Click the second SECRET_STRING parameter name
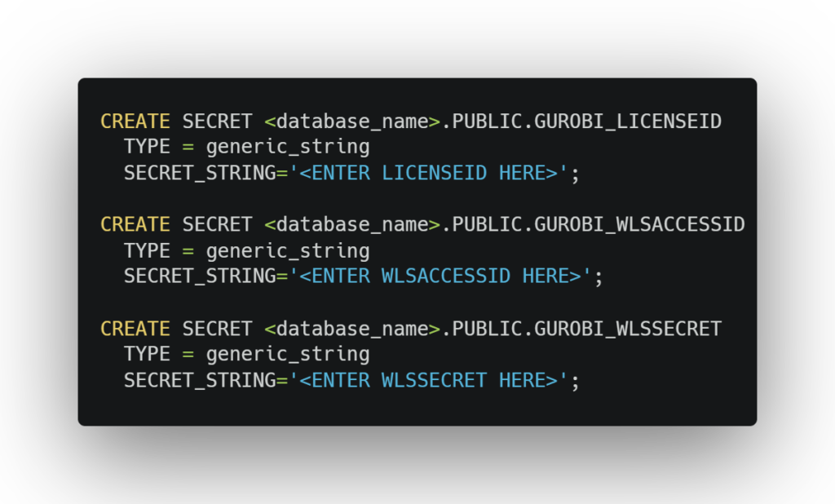 (x=200, y=276)
